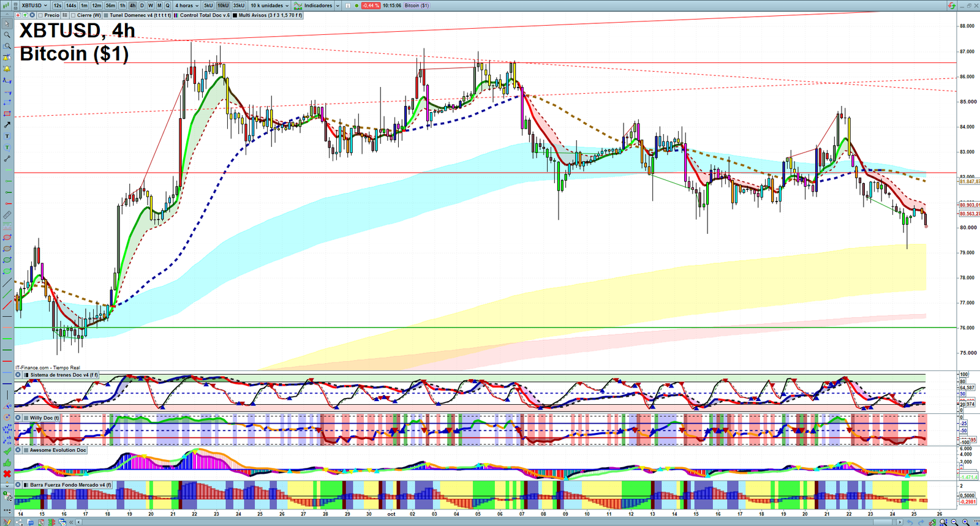Pick the diagonal arrow drawing tool

(x=7, y=125)
